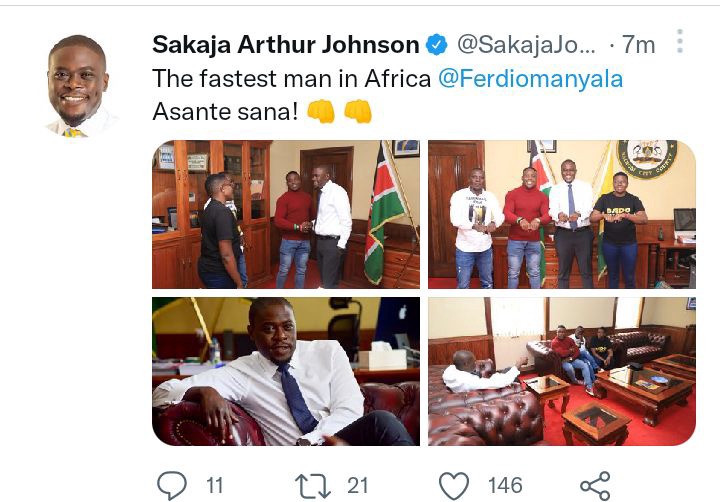This screenshot has height=502, width=720.
Task: View the top-right group photo with flags
Action: (562, 214)
